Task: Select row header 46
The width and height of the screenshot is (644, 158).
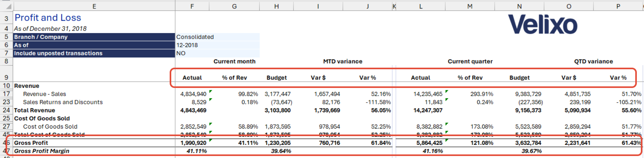Action: pos(6,143)
